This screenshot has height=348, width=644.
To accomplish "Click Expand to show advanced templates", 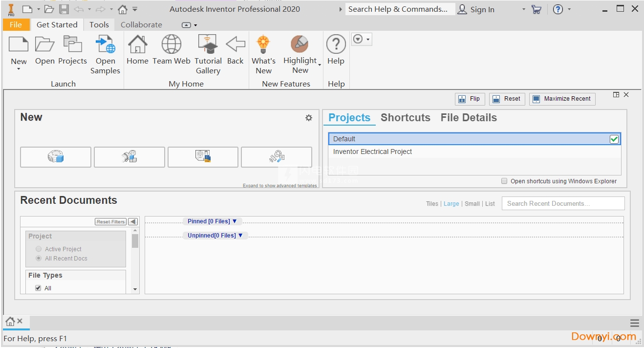I will tap(280, 185).
